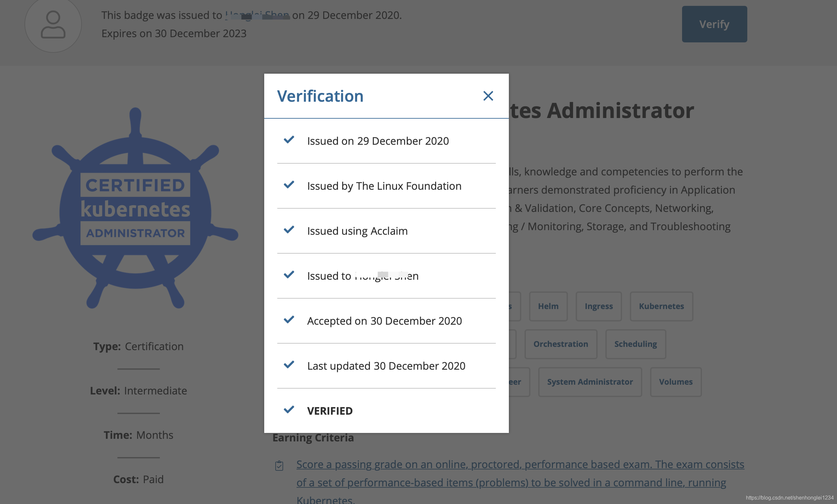The height and width of the screenshot is (504, 837).
Task: Click the 'Level: Intermediate' attribute
Action: click(138, 391)
